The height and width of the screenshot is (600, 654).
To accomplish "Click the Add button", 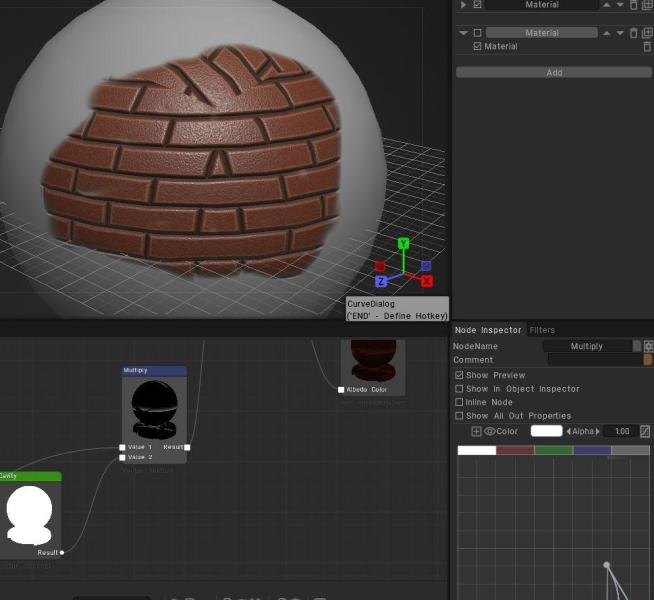I will 553,73.
